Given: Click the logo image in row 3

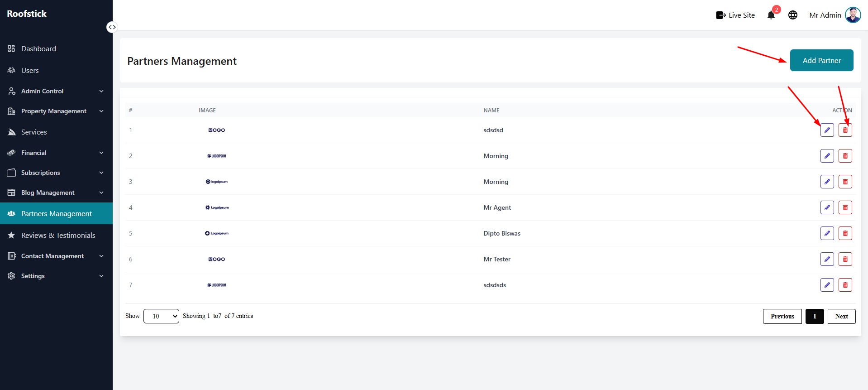Looking at the screenshot, I should tap(217, 182).
